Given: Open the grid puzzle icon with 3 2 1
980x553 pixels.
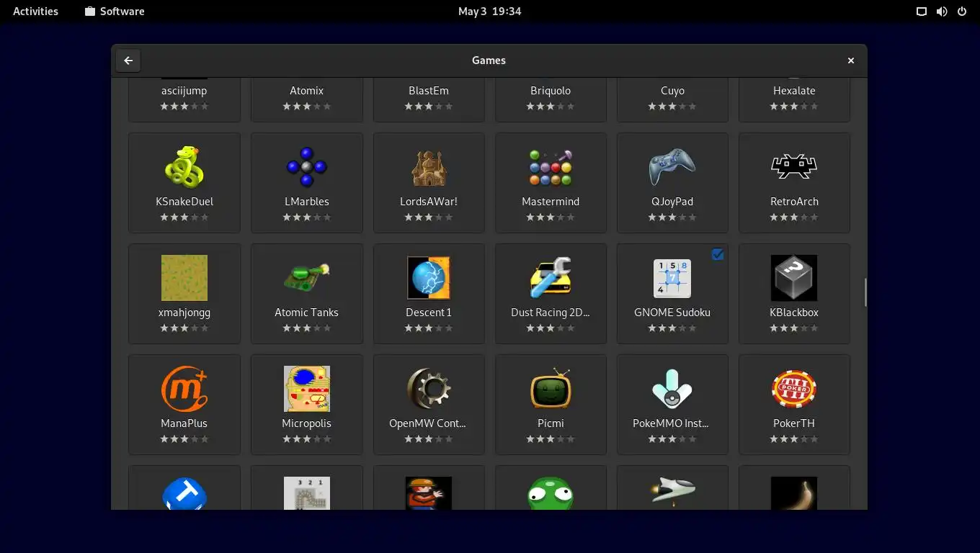Looking at the screenshot, I should click(x=306, y=493).
